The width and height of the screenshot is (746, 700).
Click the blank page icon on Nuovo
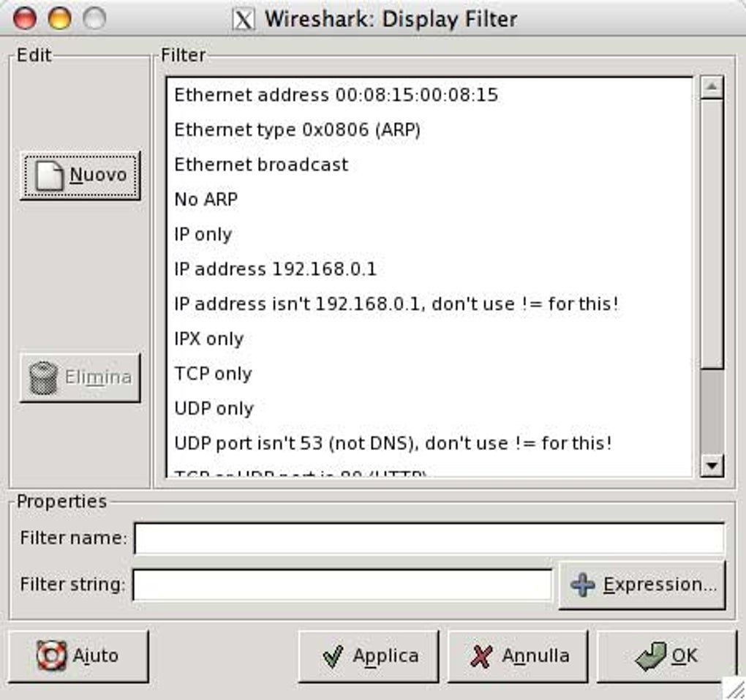[50, 176]
